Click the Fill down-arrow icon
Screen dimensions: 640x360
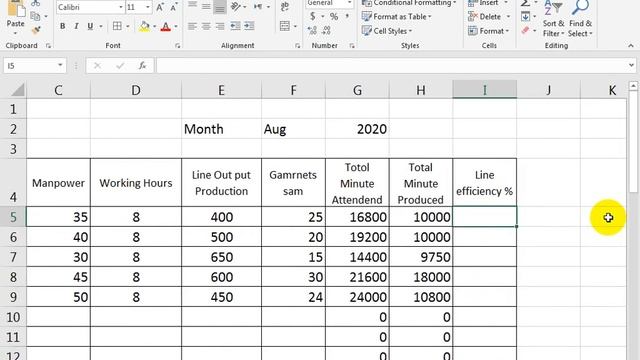point(525,17)
